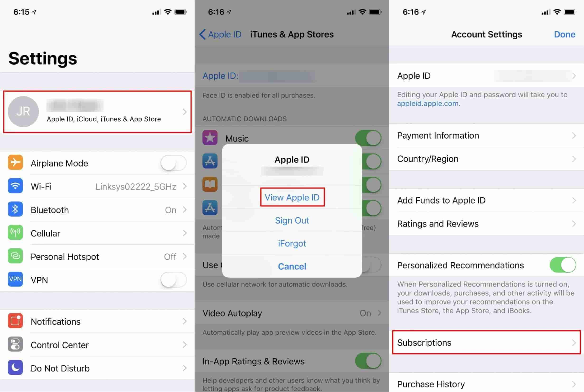The height and width of the screenshot is (392, 584).
Task: Select Sign Out from Apple ID popup
Action: [292, 220]
